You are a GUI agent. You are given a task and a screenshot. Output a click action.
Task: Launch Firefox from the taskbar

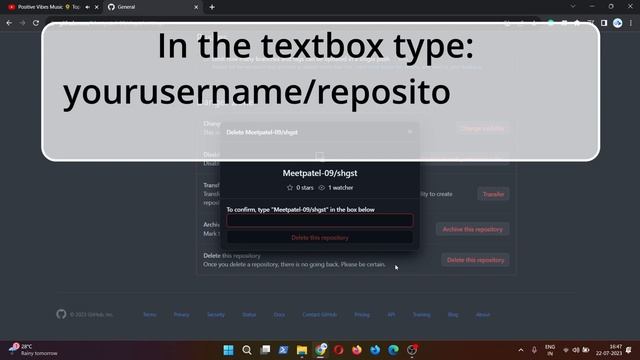point(357,350)
